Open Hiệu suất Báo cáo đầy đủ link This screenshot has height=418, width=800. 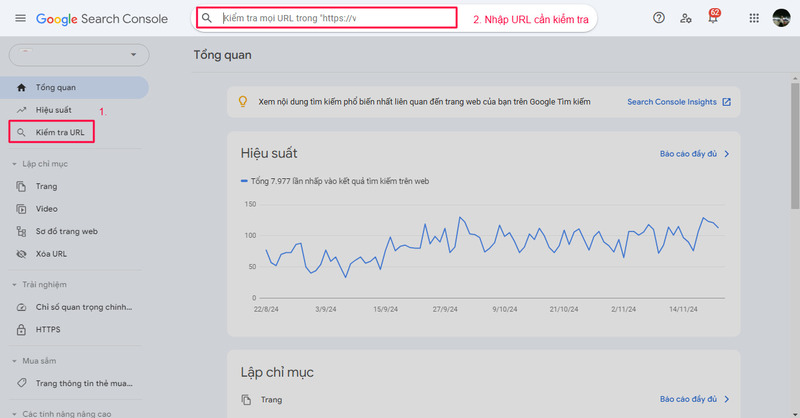694,154
